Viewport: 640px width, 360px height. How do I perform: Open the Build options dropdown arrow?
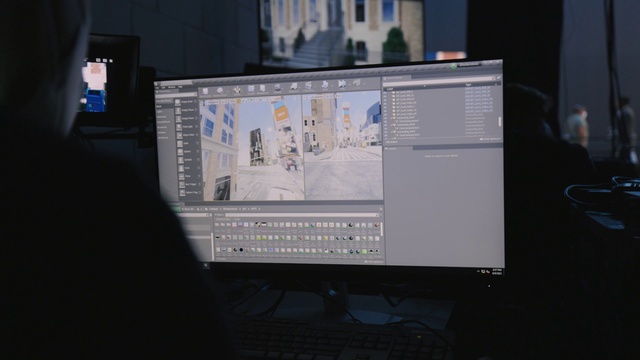pos(332,85)
